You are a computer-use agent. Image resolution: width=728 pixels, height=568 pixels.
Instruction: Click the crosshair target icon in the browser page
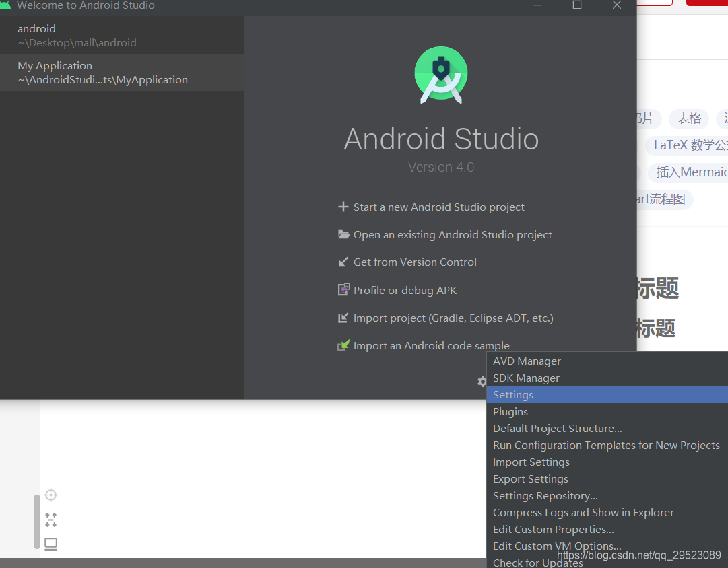point(51,495)
